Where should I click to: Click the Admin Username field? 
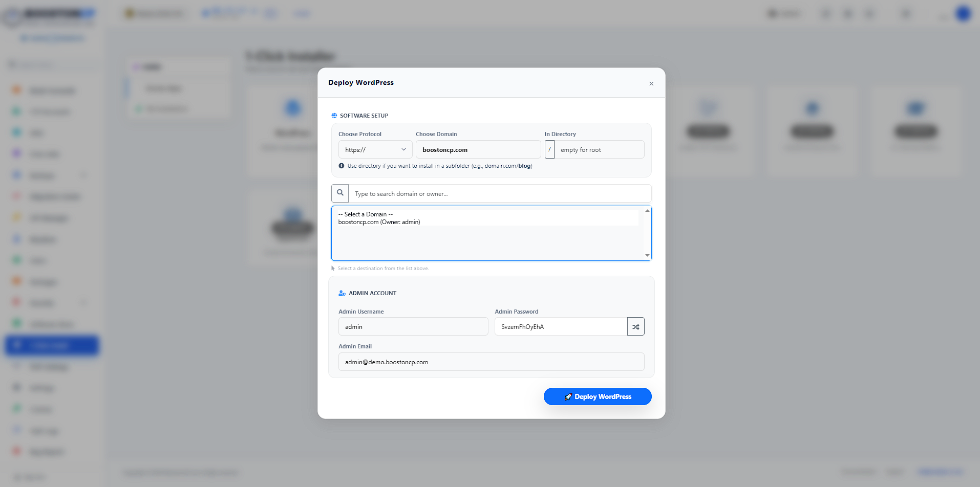pyautogui.click(x=413, y=326)
